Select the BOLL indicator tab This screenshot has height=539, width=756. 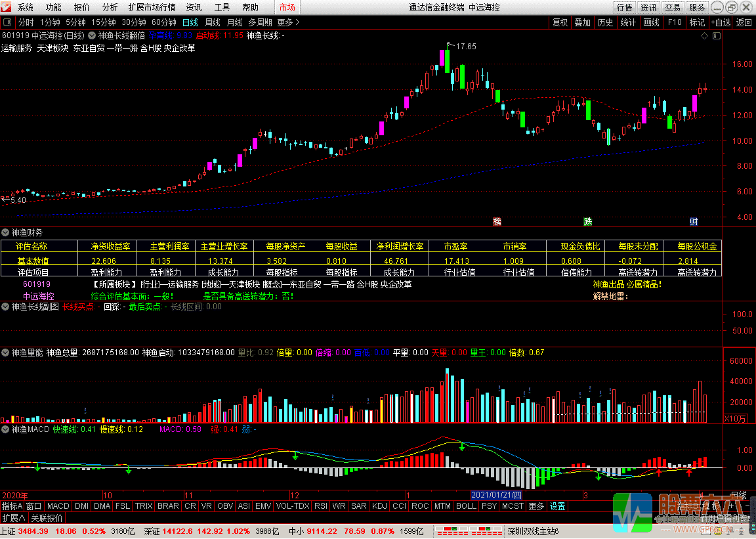click(x=466, y=506)
